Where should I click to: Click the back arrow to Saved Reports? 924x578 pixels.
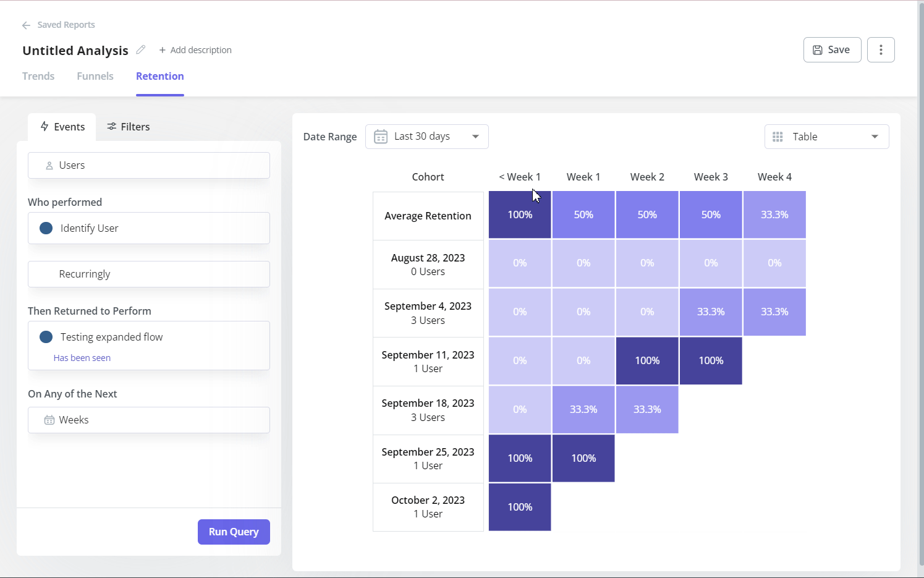pos(25,25)
